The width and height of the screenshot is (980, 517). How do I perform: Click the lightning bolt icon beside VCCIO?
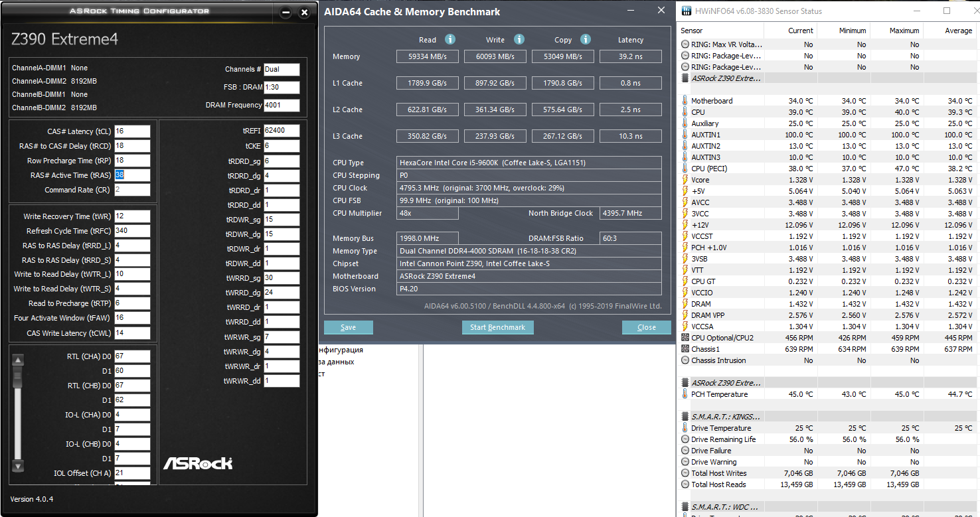pos(685,293)
